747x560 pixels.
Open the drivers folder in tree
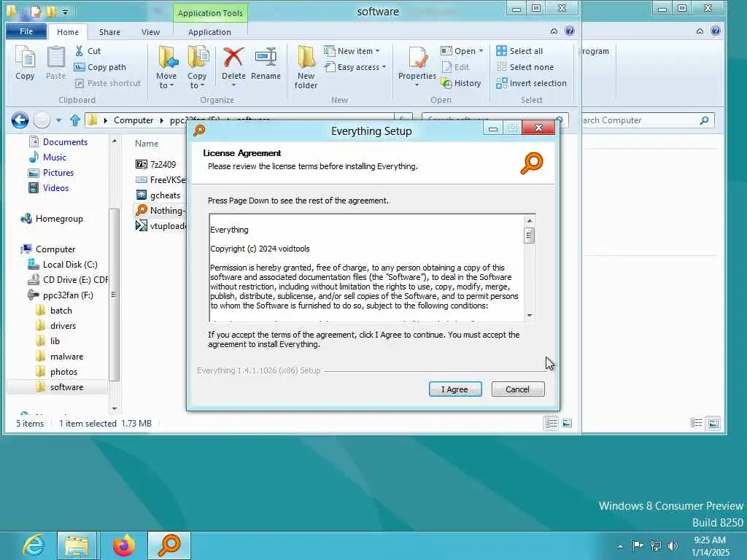pyautogui.click(x=63, y=326)
